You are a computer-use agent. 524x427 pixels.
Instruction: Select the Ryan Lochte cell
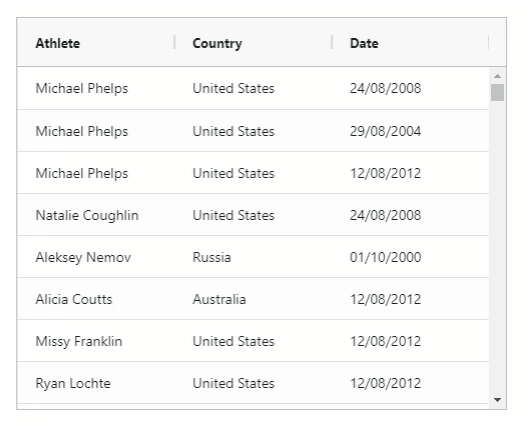96,383
